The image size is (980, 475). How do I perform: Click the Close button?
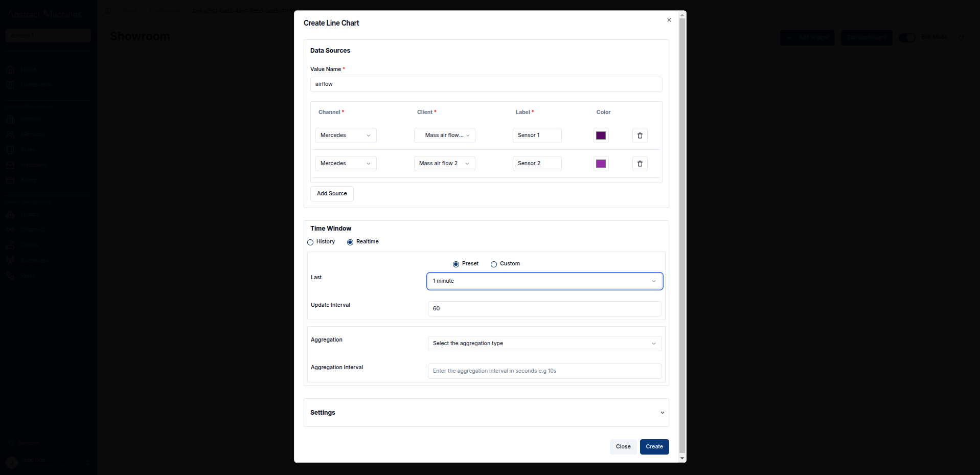623,447
